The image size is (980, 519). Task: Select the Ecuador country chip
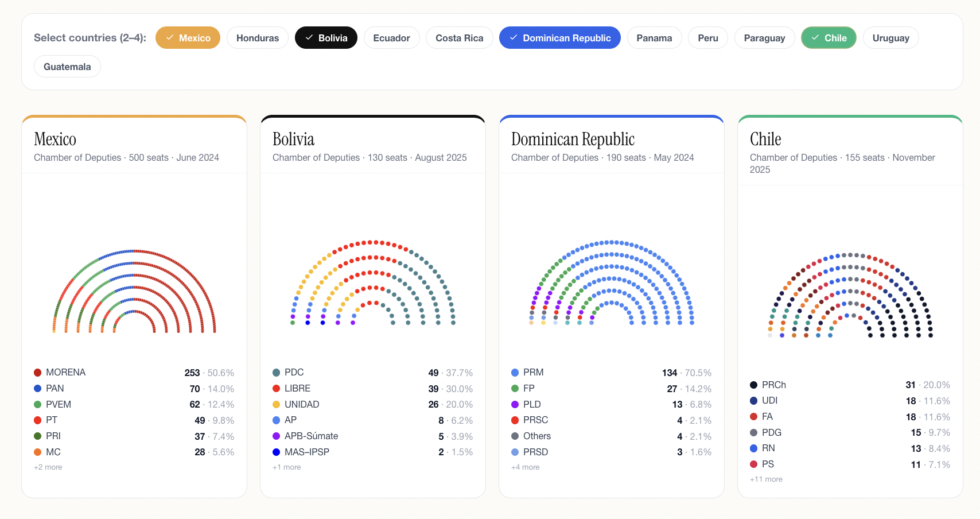[392, 38]
